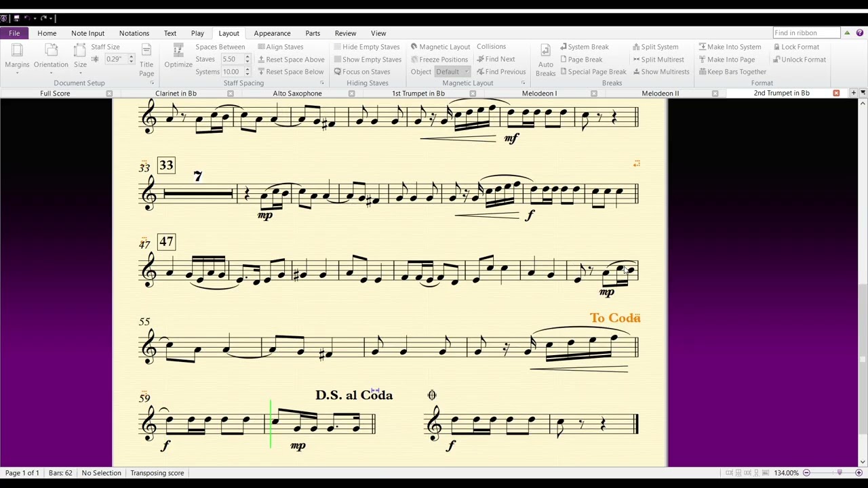Close the Clarinet in Bb tab

(x=230, y=94)
